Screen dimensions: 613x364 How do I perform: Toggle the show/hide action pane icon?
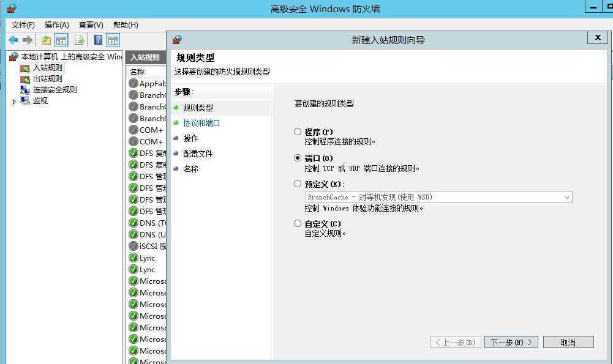pyautogui.click(x=113, y=40)
